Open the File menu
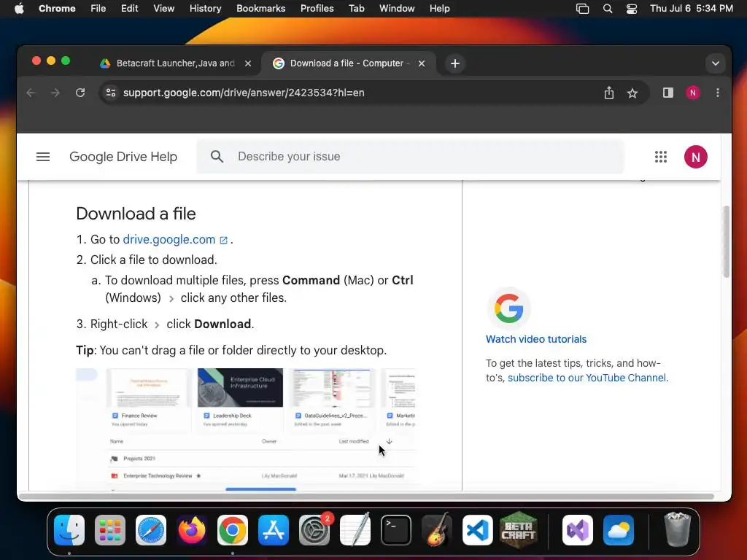 [x=98, y=8]
